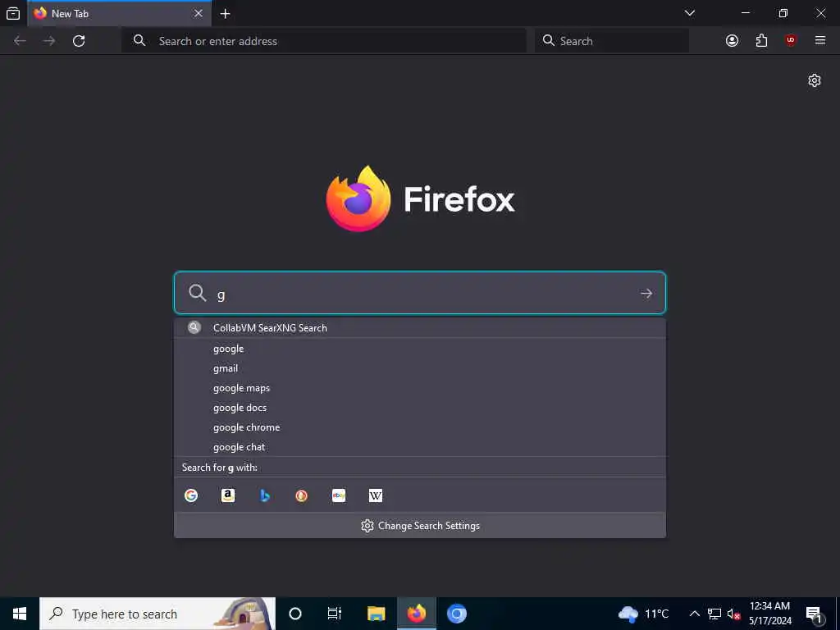Screen dimensions: 840x630
Task: Select the New Tab tab
Action: point(119,13)
